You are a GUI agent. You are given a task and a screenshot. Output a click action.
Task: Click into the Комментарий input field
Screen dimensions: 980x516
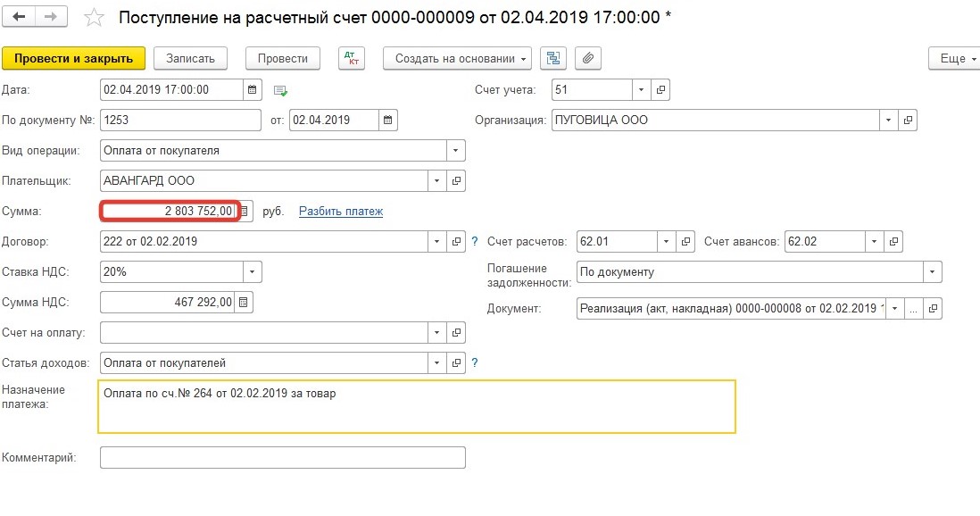[x=282, y=458]
